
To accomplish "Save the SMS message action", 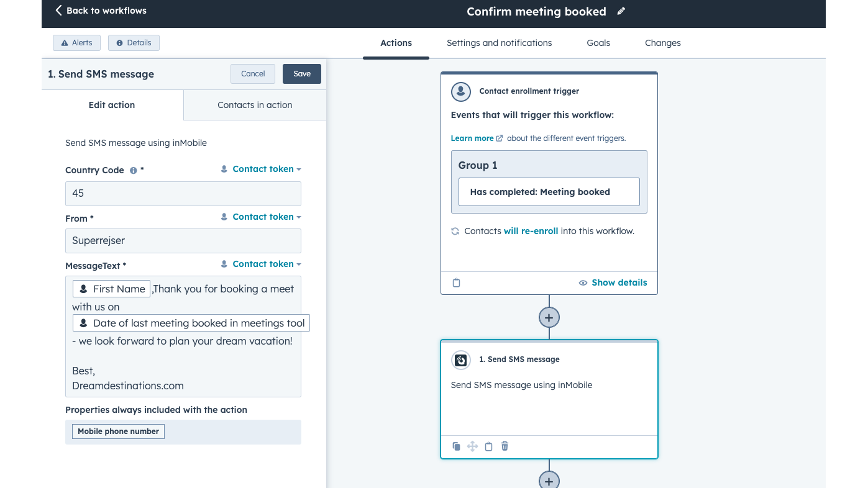I will (x=302, y=74).
